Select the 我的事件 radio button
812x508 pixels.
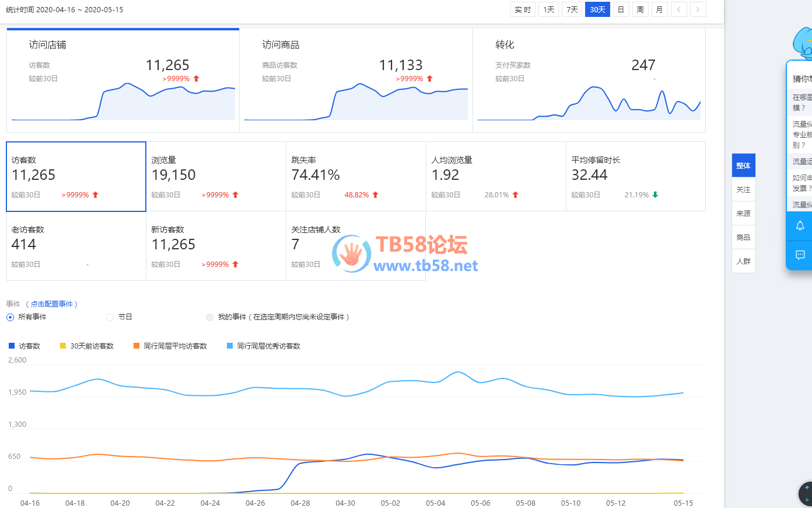click(x=209, y=317)
